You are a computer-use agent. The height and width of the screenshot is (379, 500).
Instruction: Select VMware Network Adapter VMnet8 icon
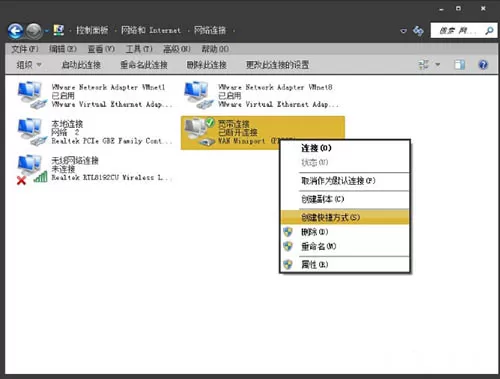198,94
